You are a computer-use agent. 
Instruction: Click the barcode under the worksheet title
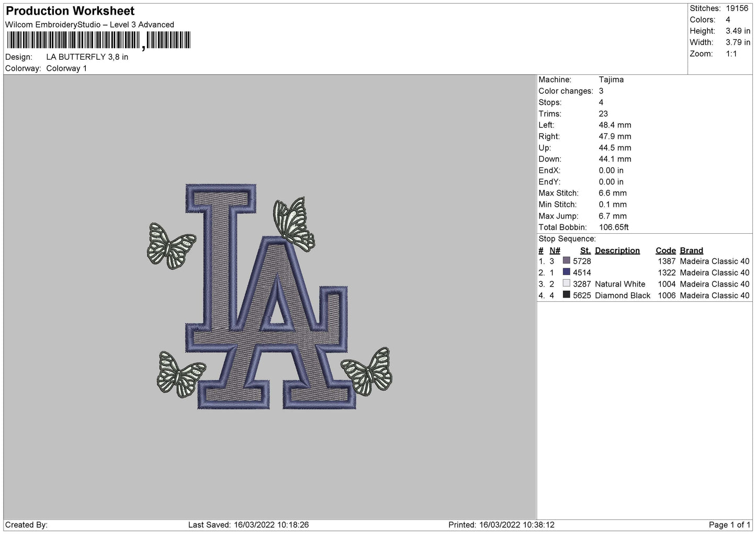coord(99,40)
